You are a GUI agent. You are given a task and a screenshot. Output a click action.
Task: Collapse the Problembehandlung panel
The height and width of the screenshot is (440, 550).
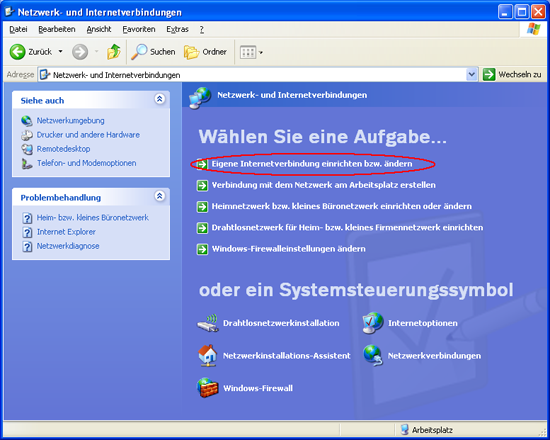[160, 196]
